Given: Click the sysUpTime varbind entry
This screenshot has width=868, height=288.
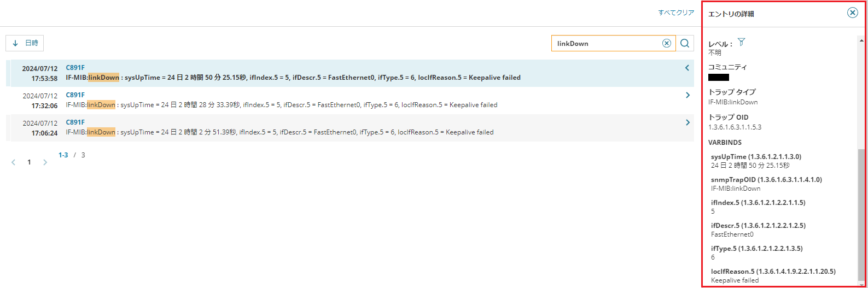Looking at the screenshot, I should click(756, 161).
